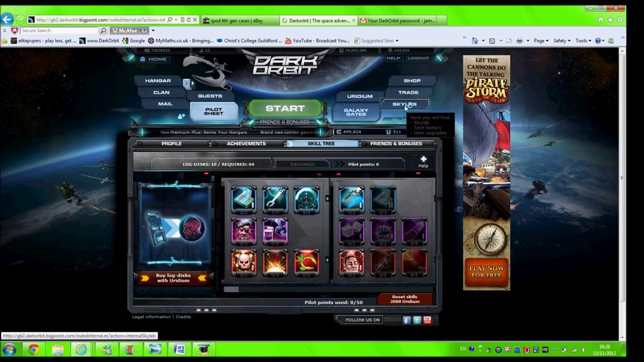This screenshot has width=644, height=362.
Task: Select the last purple skill icon (0/5)
Action: click(x=414, y=231)
